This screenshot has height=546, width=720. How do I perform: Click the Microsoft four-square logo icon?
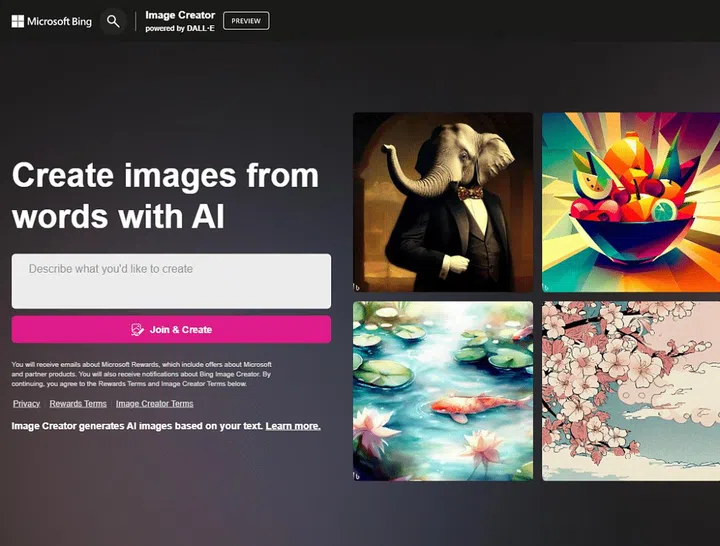click(18, 21)
